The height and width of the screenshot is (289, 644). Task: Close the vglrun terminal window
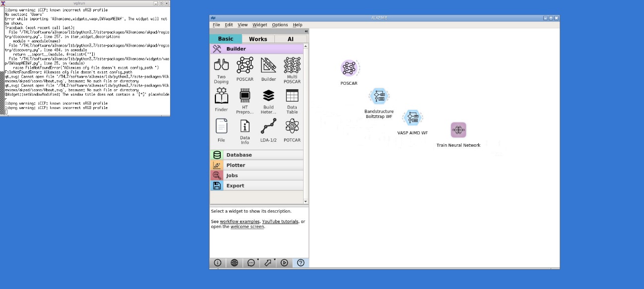(x=167, y=3)
